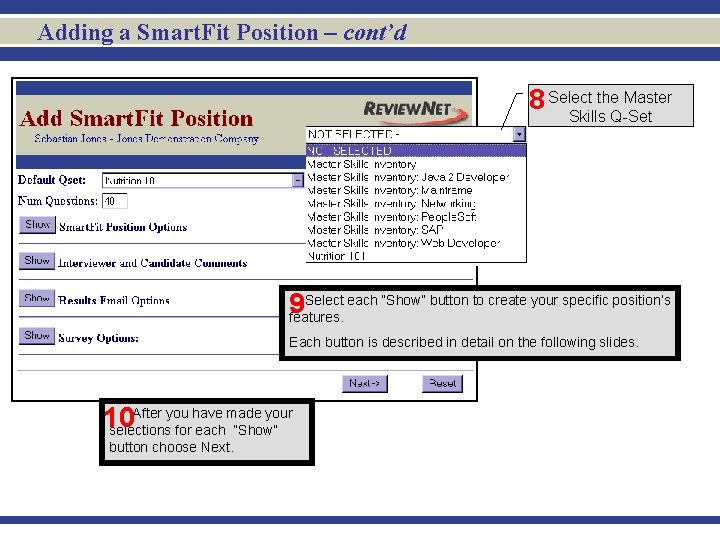Click the Num Questions label
The width and height of the screenshot is (720, 540).
coord(58,201)
